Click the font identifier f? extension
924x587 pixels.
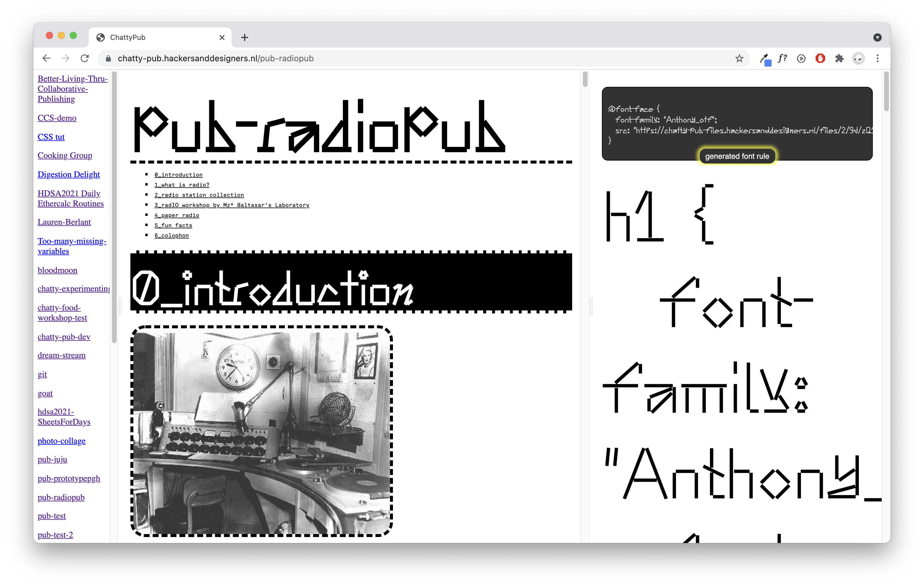point(782,58)
